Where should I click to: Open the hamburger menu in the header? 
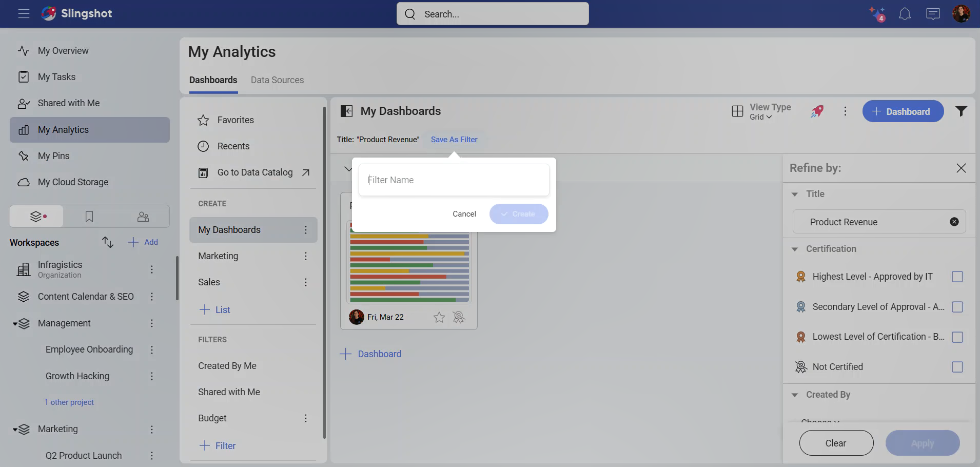tap(24, 14)
